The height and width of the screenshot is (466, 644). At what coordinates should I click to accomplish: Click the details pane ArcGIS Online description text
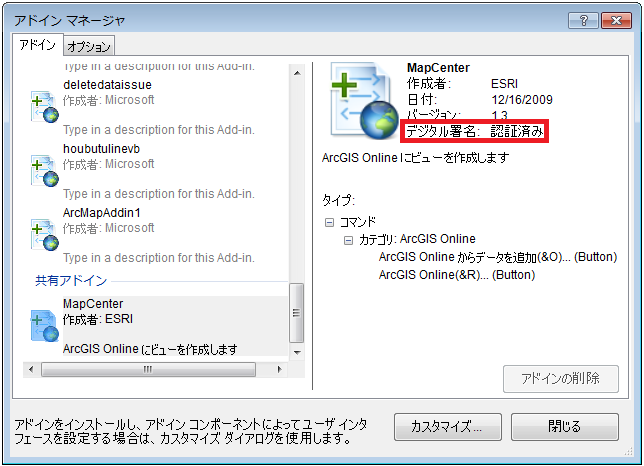[416, 158]
